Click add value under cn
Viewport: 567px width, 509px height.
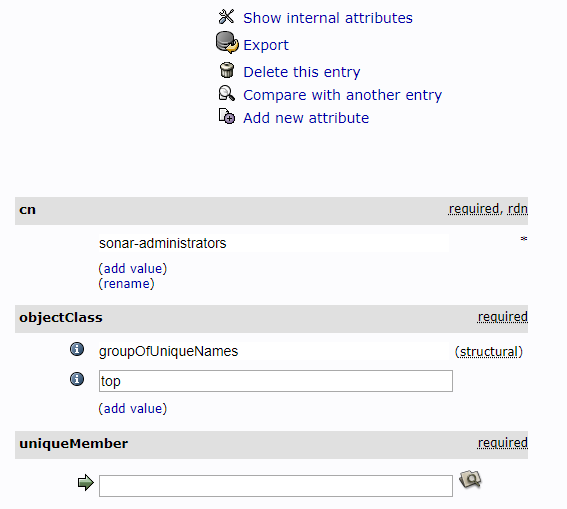pos(133,269)
